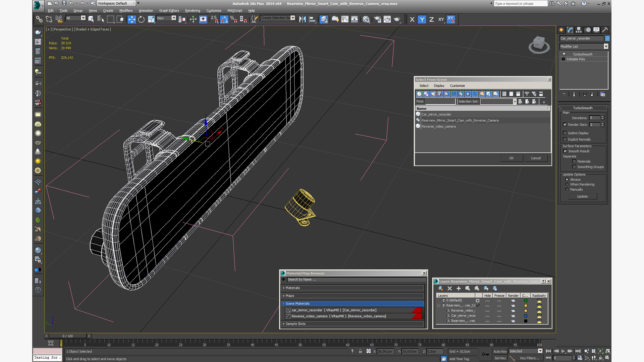Click green color swatch of default layer

[x=526, y=300]
